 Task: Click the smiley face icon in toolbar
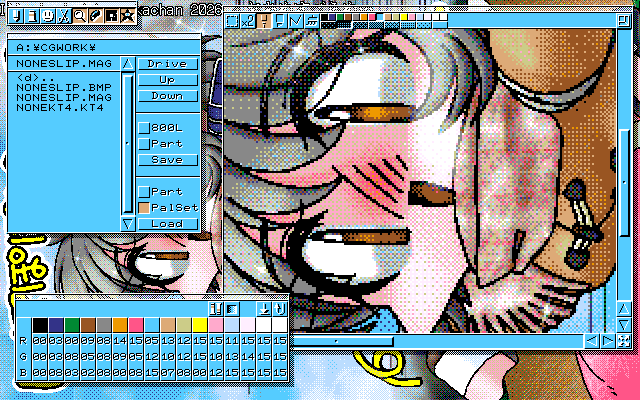click(x=47, y=15)
